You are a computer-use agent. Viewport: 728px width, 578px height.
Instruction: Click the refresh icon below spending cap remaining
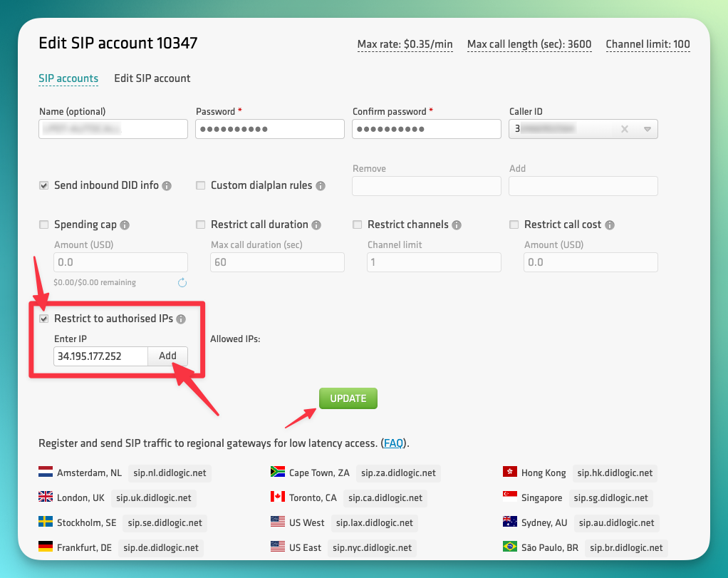pyautogui.click(x=182, y=282)
